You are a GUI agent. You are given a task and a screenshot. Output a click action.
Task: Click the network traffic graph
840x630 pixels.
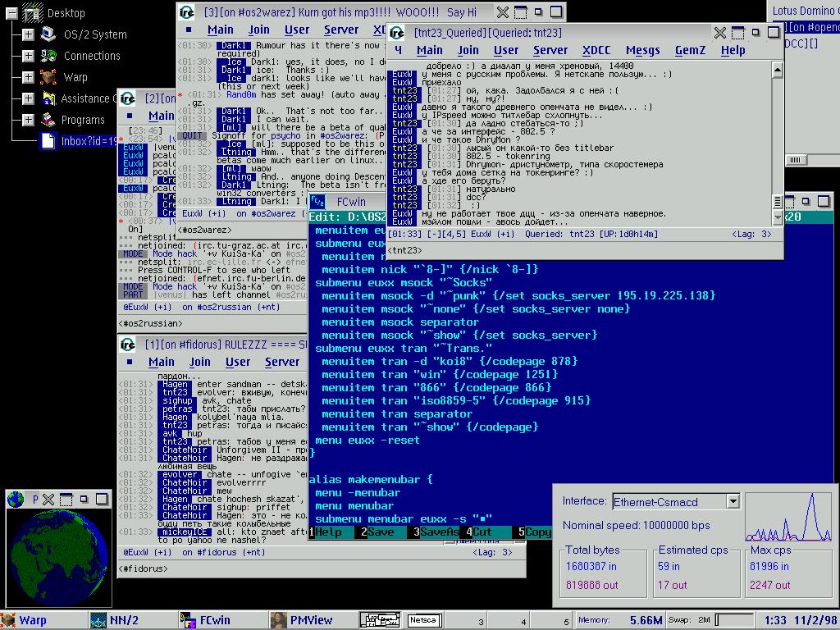pyautogui.click(x=788, y=517)
